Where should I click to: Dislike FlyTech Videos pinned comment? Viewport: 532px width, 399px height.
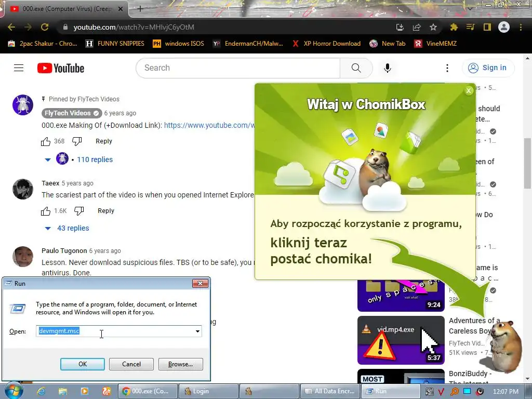tap(77, 141)
